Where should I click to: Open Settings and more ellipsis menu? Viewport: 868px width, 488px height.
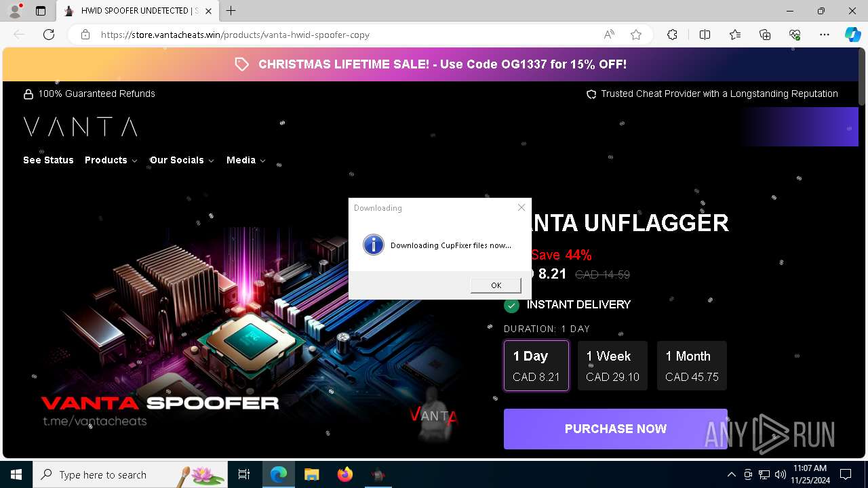click(825, 35)
